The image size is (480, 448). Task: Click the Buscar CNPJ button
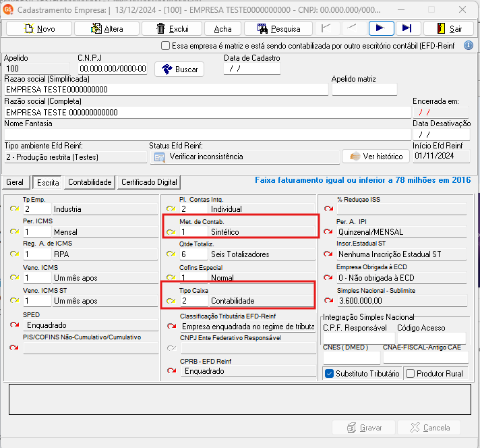[x=179, y=69]
